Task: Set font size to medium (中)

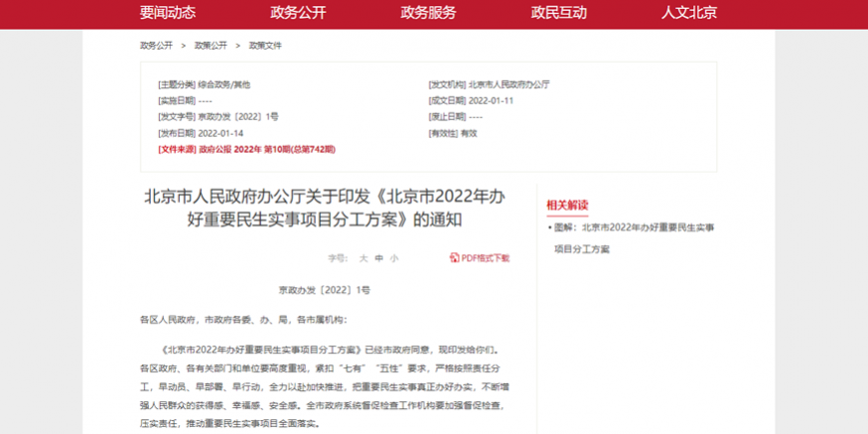Action: 378,258
